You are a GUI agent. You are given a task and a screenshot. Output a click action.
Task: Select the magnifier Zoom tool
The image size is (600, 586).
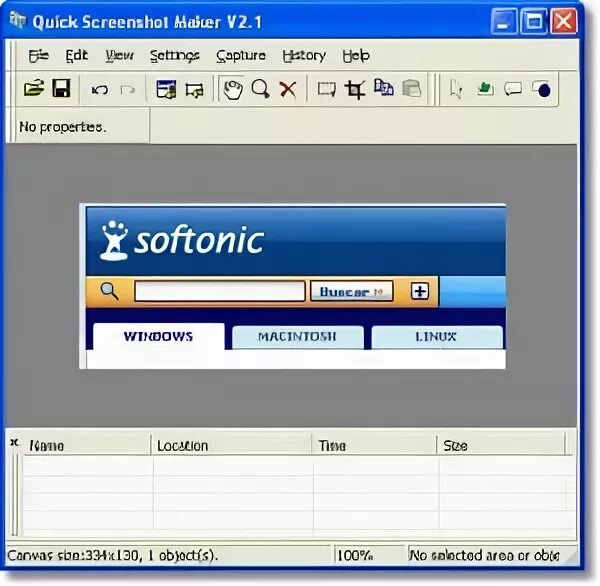click(261, 89)
